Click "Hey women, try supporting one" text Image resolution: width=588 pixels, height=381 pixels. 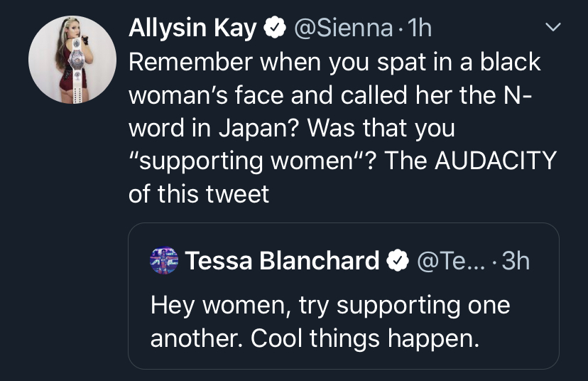tap(330, 305)
